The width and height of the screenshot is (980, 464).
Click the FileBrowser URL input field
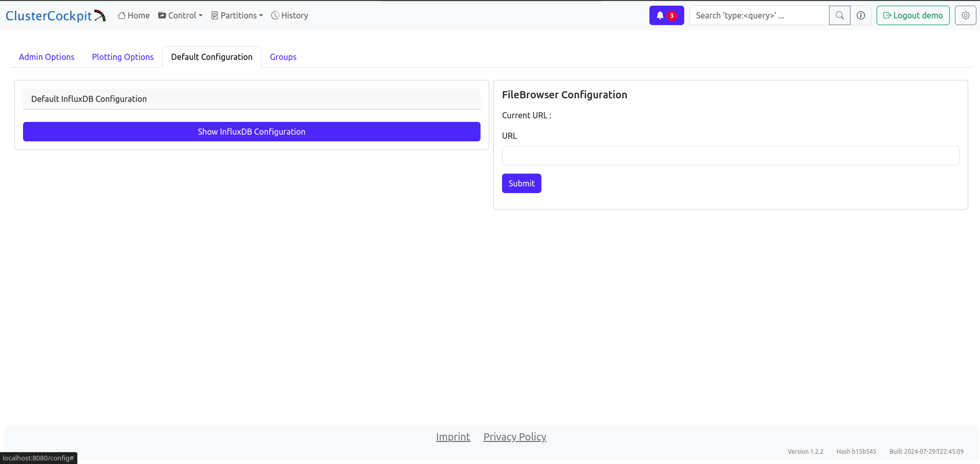[730, 156]
